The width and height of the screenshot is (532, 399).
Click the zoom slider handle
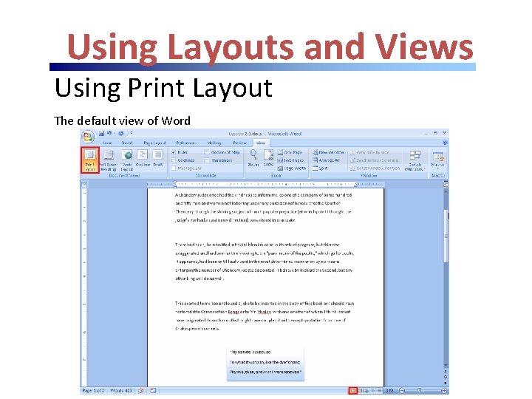[420, 391]
